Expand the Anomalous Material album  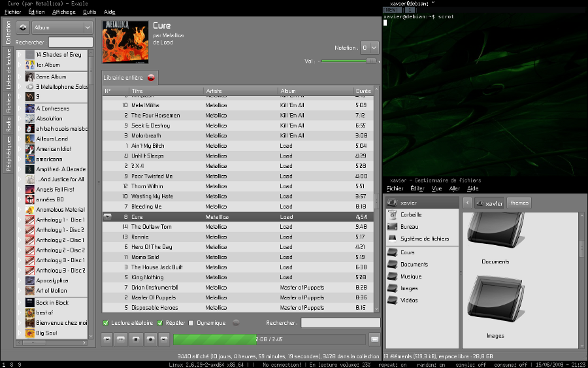pyautogui.click(x=20, y=210)
